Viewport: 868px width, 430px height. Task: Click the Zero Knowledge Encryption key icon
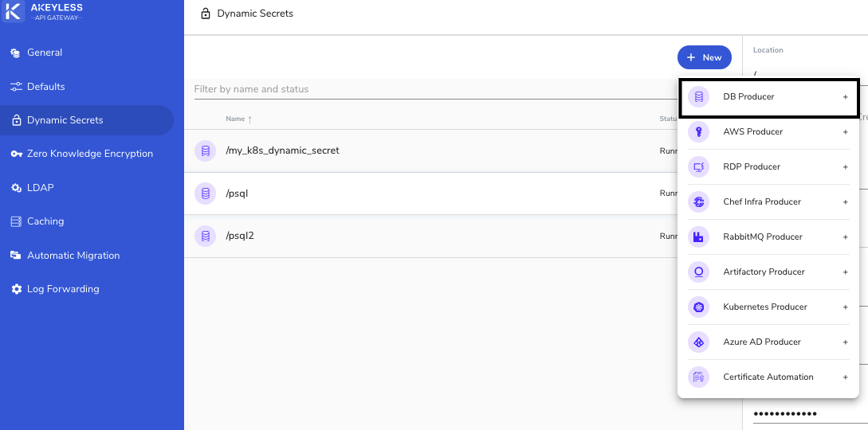[17, 154]
